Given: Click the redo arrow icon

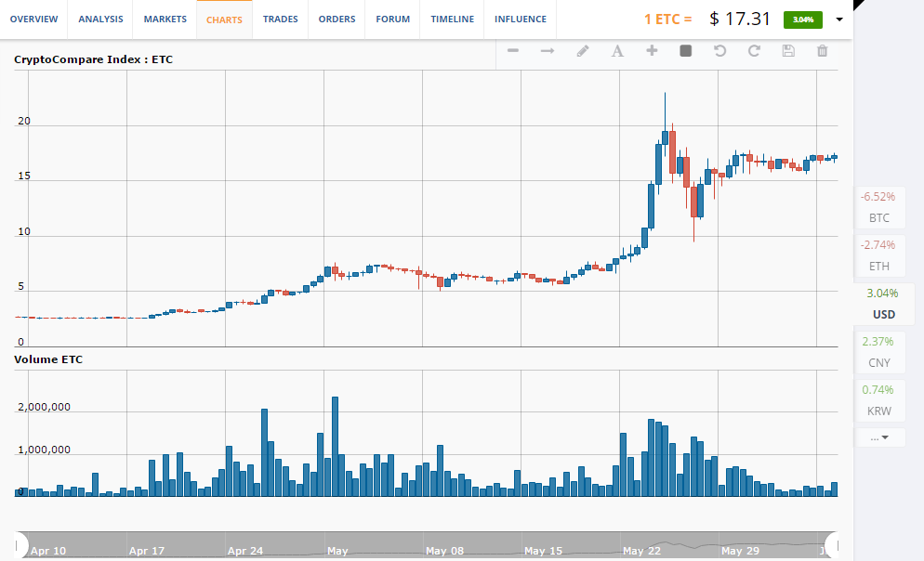Looking at the screenshot, I should [x=754, y=51].
